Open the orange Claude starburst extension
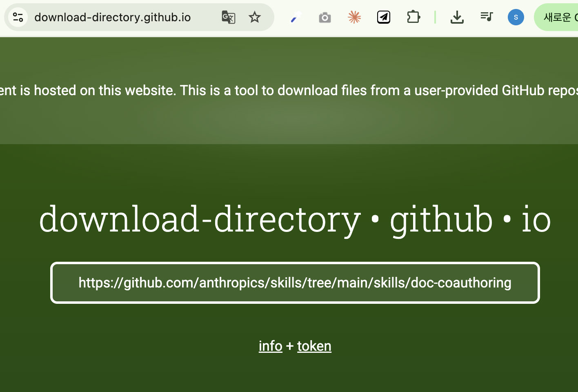578x392 pixels. click(354, 17)
